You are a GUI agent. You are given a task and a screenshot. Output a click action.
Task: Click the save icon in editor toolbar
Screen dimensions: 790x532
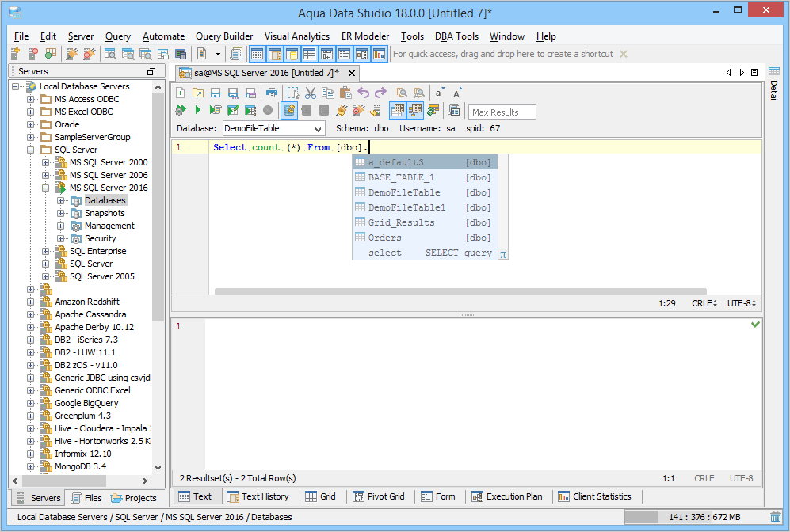216,93
